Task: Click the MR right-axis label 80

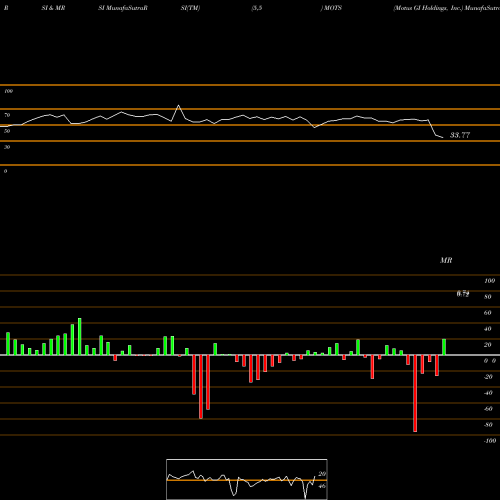Action: click(488, 297)
